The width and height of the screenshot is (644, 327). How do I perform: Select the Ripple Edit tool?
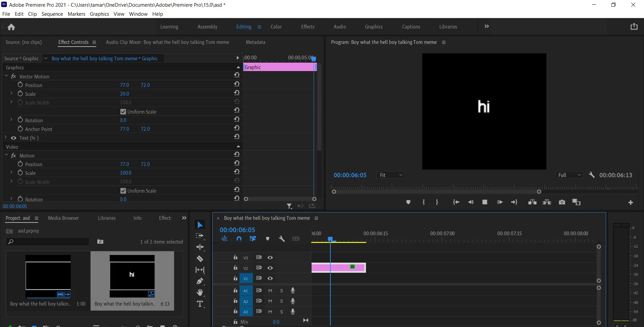pos(200,247)
